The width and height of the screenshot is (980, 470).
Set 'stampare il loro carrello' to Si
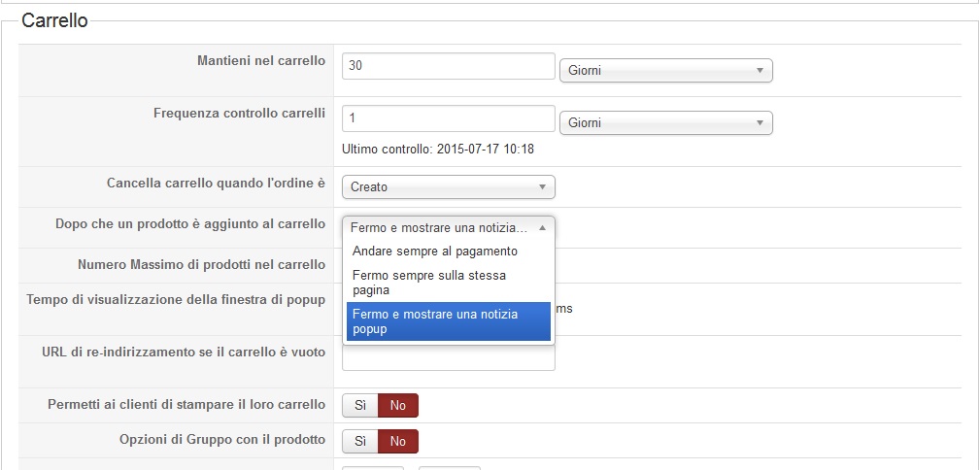tap(359, 406)
